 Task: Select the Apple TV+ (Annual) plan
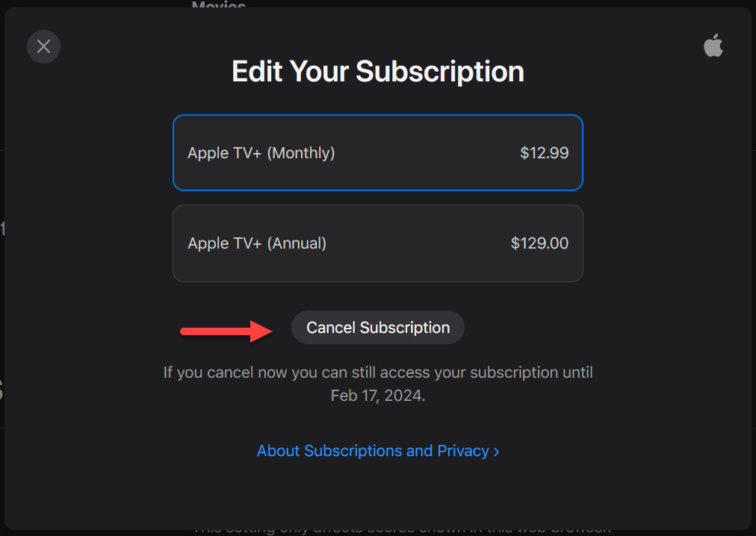point(377,243)
